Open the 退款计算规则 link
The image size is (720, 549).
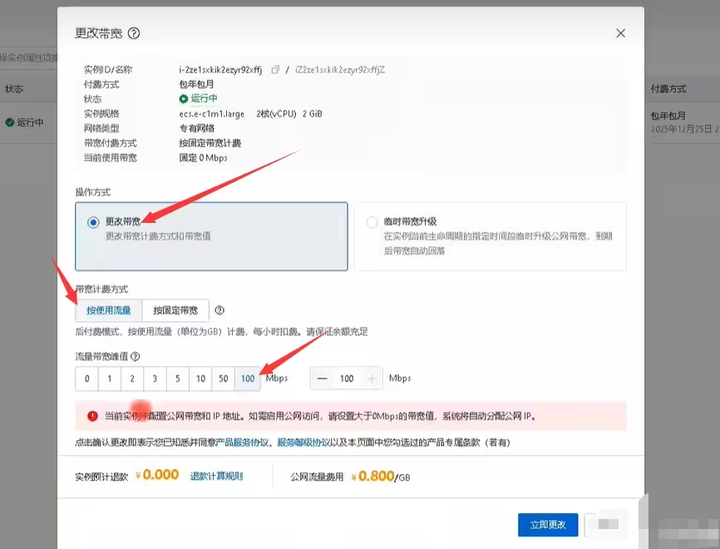[x=216, y=476]
